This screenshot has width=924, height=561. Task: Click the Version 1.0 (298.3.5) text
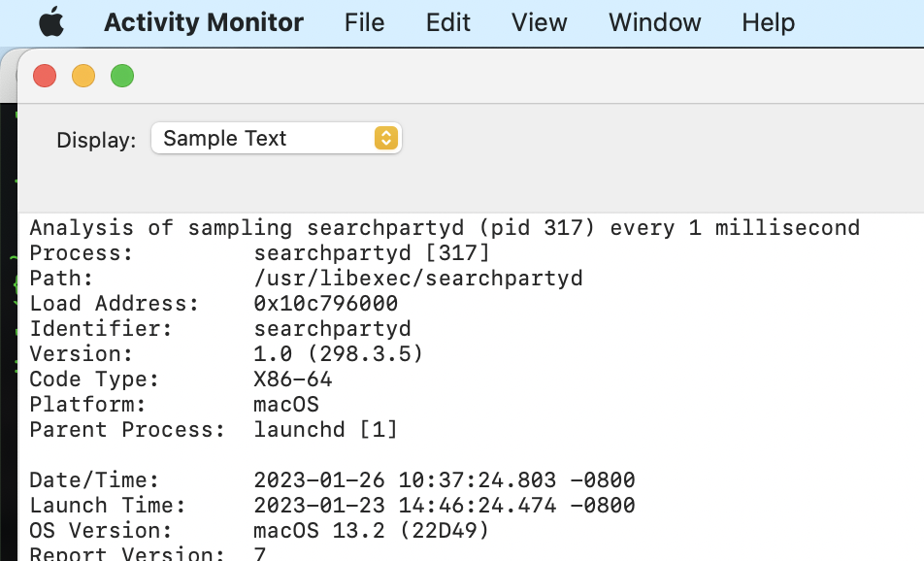(339, 354)
